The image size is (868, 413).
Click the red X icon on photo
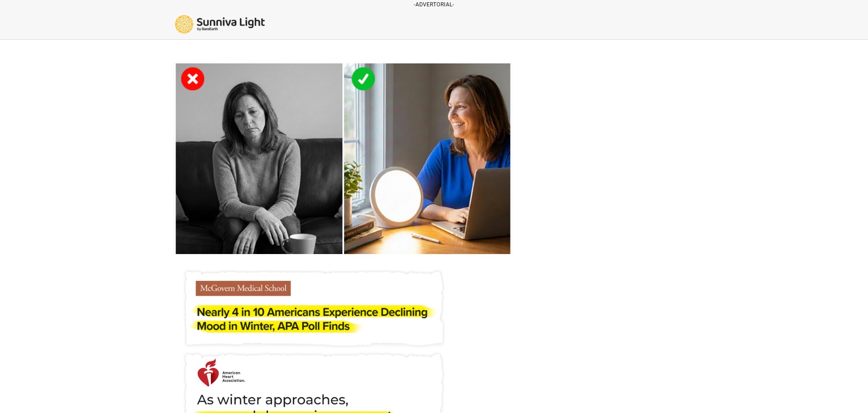193,79
